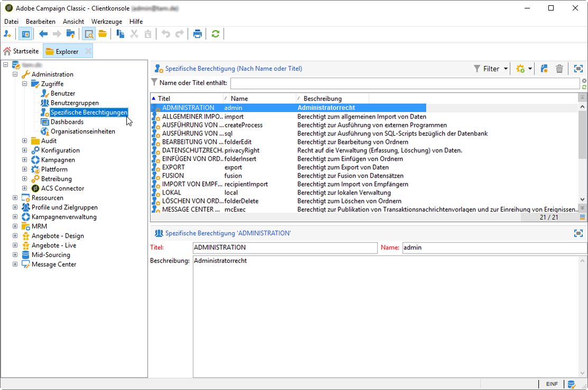
Task: Select the ALLGEMEINER IMPO.. import row
Action: pyautogui.click(x=364, y=116)
